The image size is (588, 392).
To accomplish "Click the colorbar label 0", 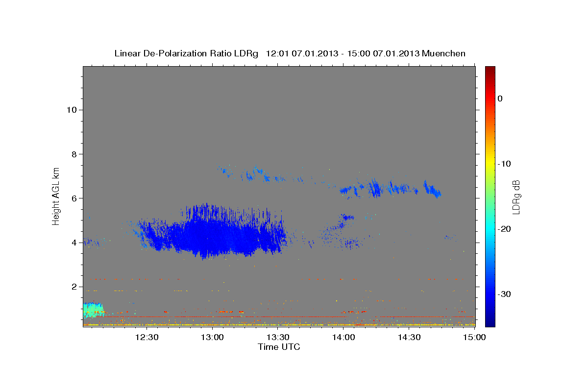I will 500,98.
